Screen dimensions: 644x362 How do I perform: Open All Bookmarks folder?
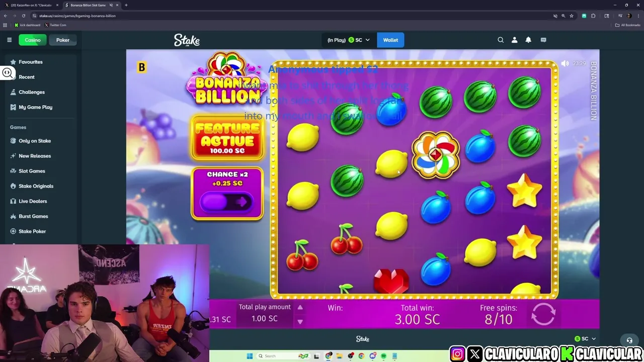[628, 25]
